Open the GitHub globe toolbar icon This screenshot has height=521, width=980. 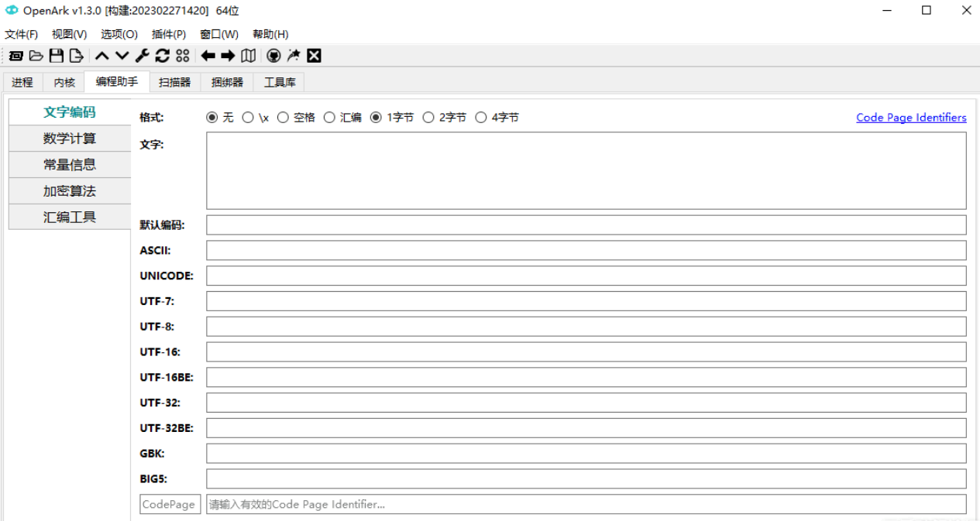click(x=273, y=55)
